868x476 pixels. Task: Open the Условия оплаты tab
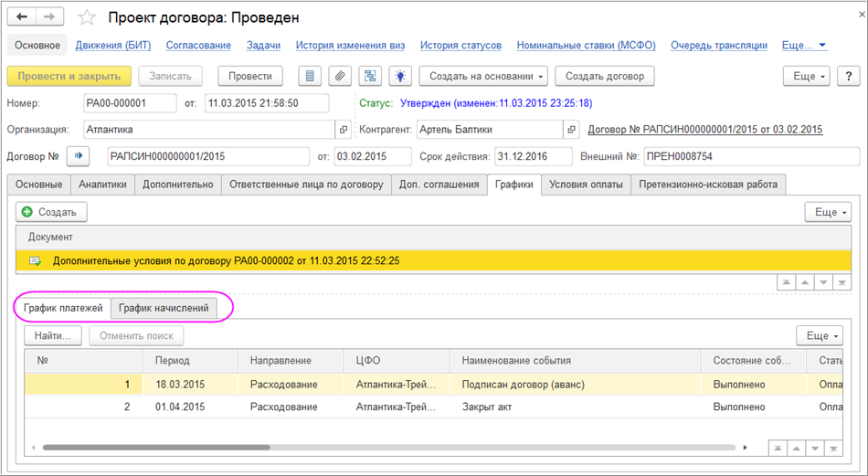585,185
